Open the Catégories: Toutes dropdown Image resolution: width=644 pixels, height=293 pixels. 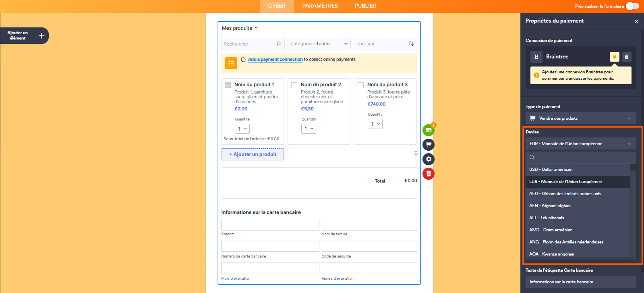pos(319,44)
